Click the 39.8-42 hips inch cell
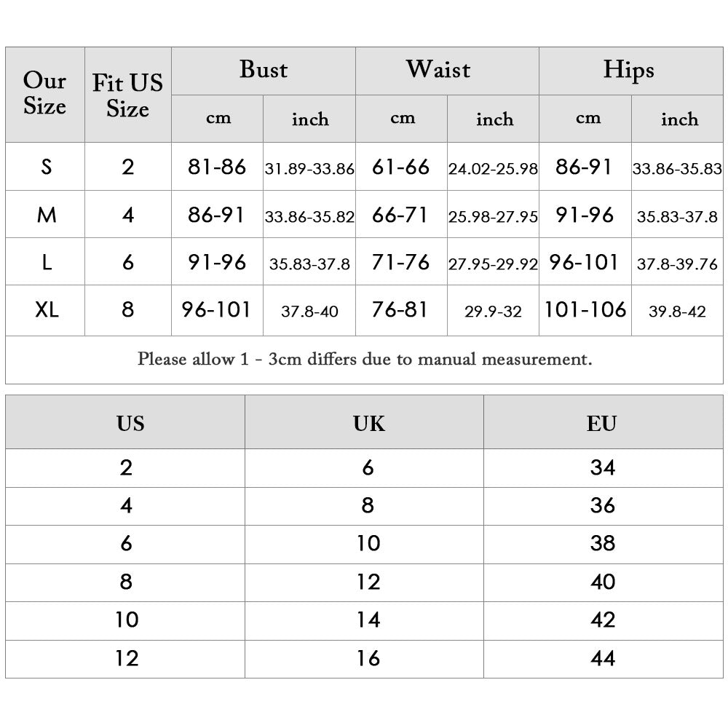 (677, 312)
